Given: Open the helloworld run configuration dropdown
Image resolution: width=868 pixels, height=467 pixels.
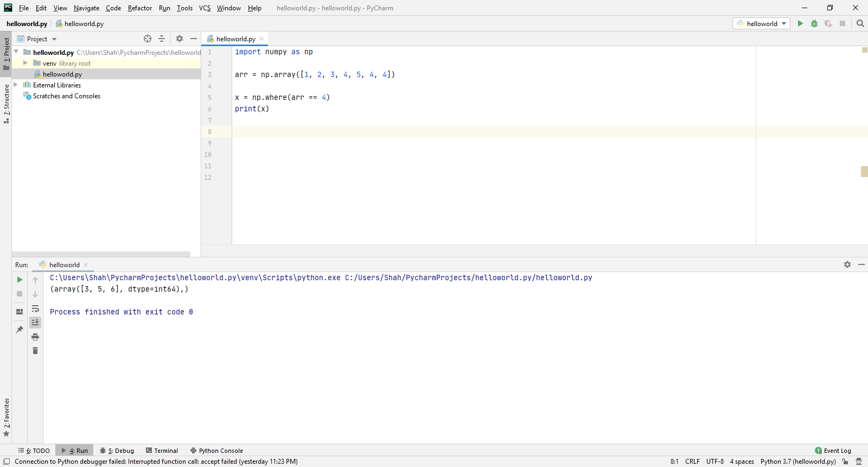Looking at the screenshot, I should point(762,23).
